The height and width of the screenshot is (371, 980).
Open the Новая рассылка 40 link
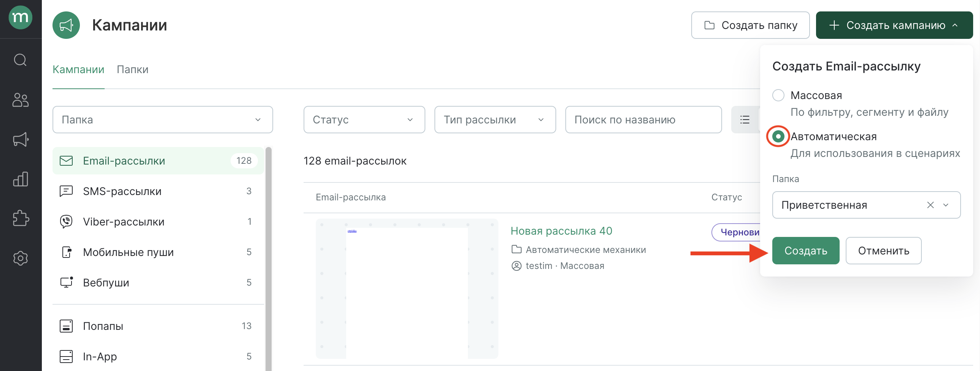562,231
